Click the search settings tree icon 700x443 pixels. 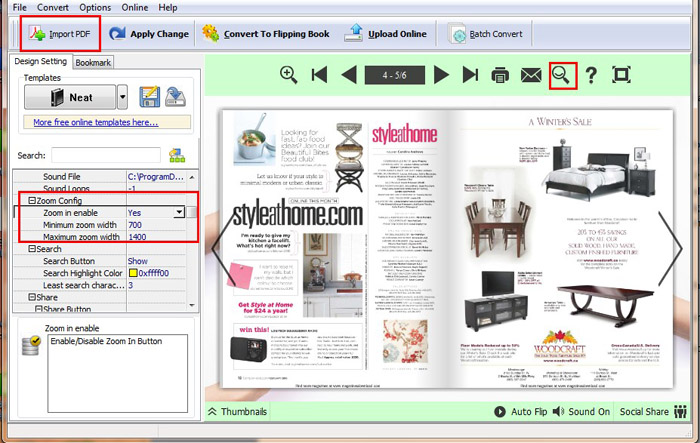(x=177, y=155)
